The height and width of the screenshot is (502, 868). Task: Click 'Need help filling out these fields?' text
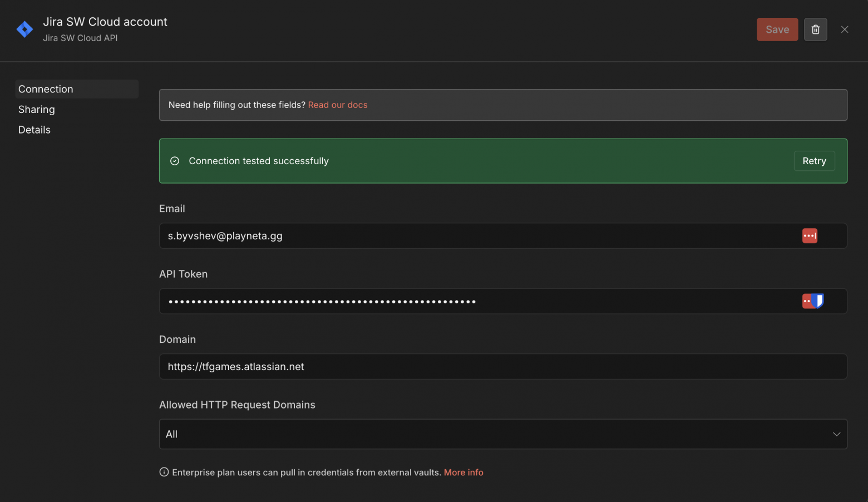(237, 105)
